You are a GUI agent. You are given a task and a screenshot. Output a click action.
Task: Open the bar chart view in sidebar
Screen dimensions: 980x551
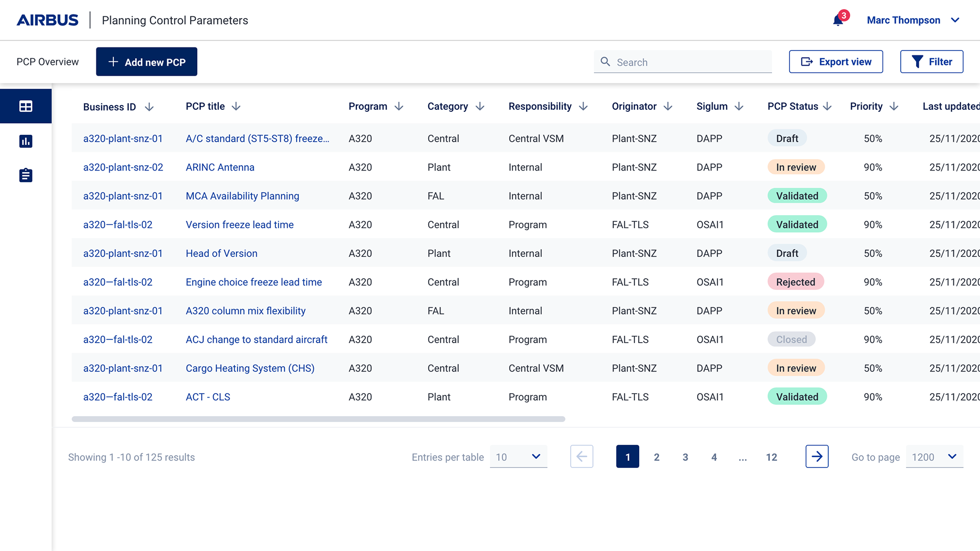click(26, 141)
